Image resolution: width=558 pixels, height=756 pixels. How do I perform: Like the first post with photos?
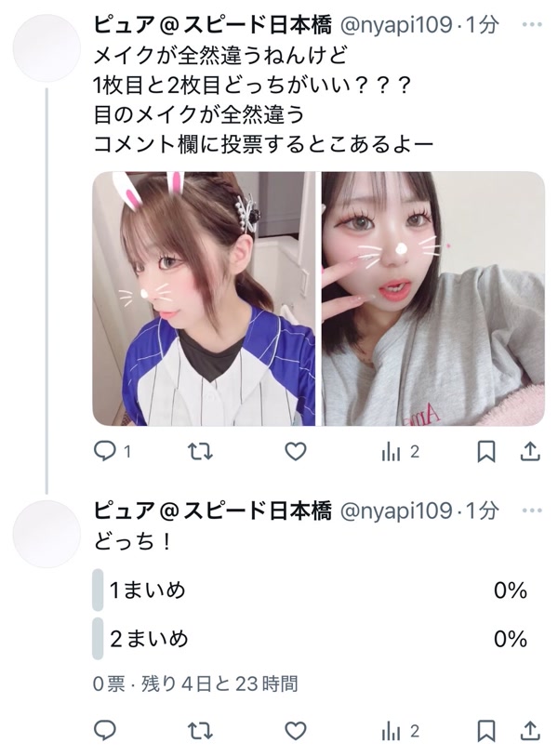click(x=296, y=452)
